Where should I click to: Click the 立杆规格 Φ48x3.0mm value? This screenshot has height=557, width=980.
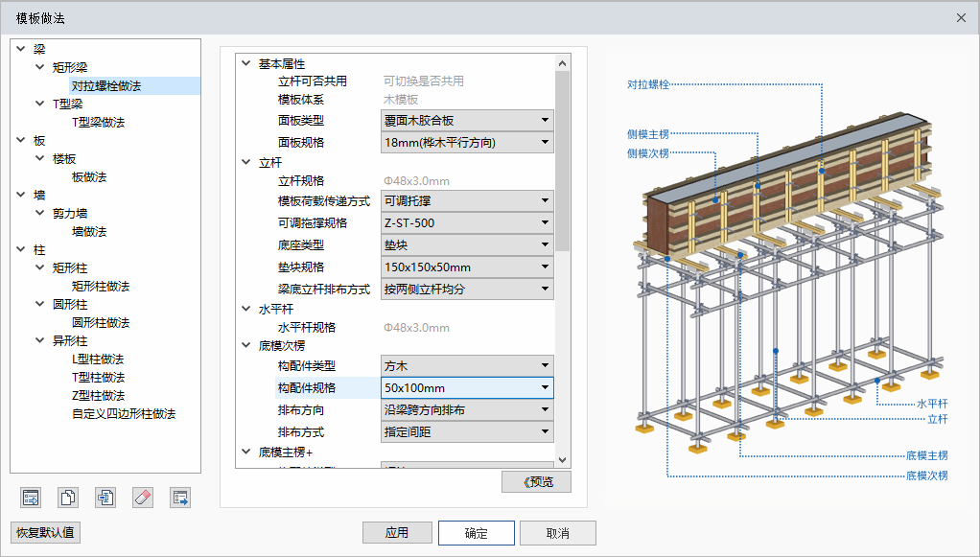tap(416, 181)
